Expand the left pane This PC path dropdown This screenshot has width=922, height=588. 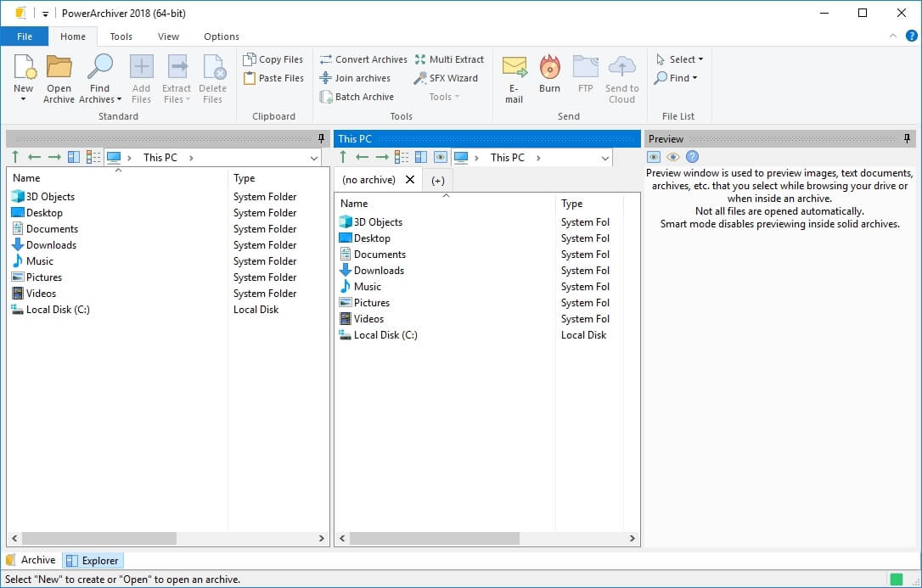(x=314, y=158)
